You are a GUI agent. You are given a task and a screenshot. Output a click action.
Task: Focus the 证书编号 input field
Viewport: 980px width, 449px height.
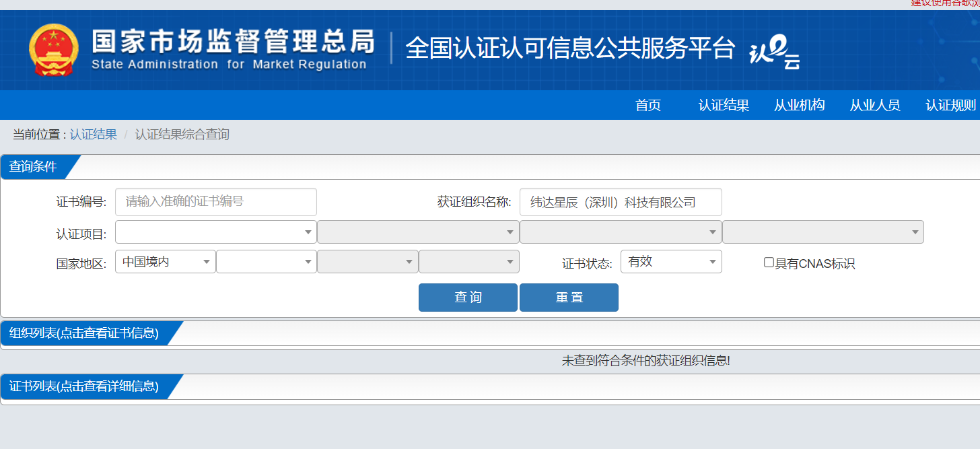[216, 202]
